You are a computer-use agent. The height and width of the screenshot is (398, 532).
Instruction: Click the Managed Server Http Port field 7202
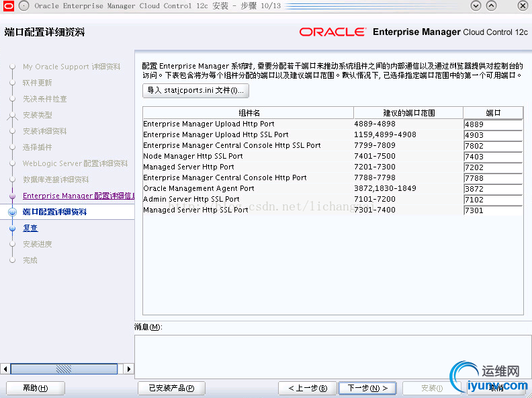pos(493,167)
